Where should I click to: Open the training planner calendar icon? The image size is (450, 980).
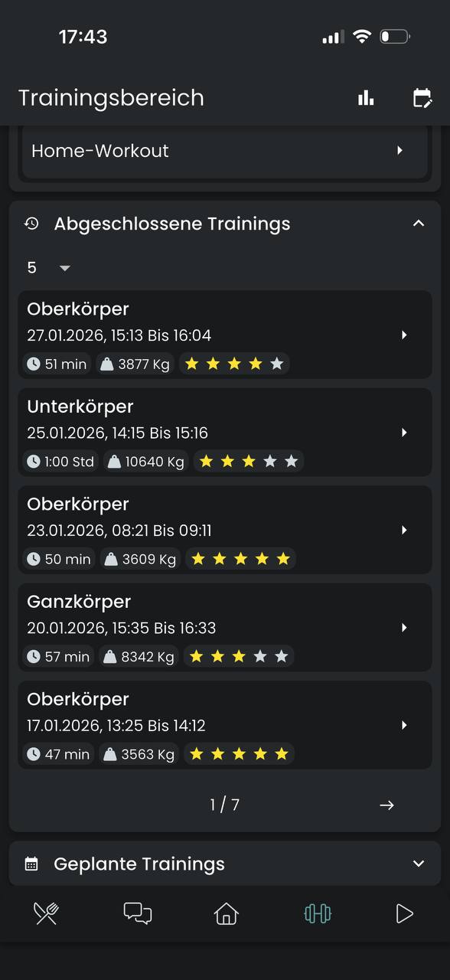click(423, 98)
